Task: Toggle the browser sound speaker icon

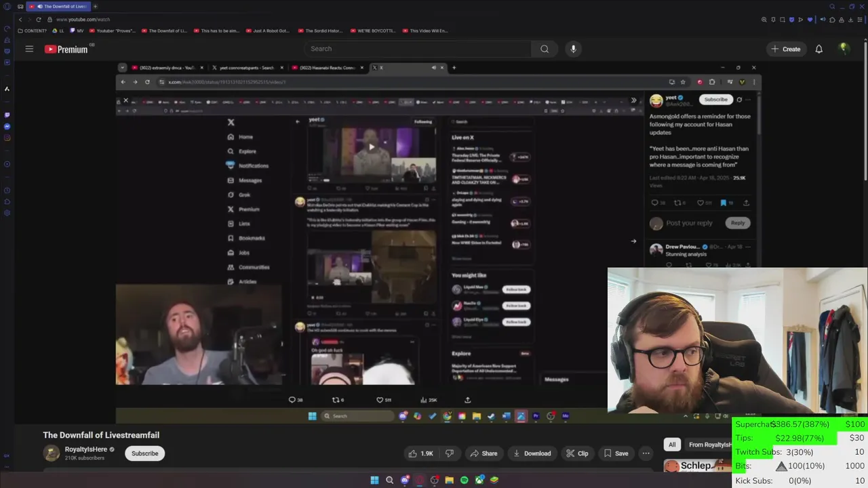Action: (823, 20)
